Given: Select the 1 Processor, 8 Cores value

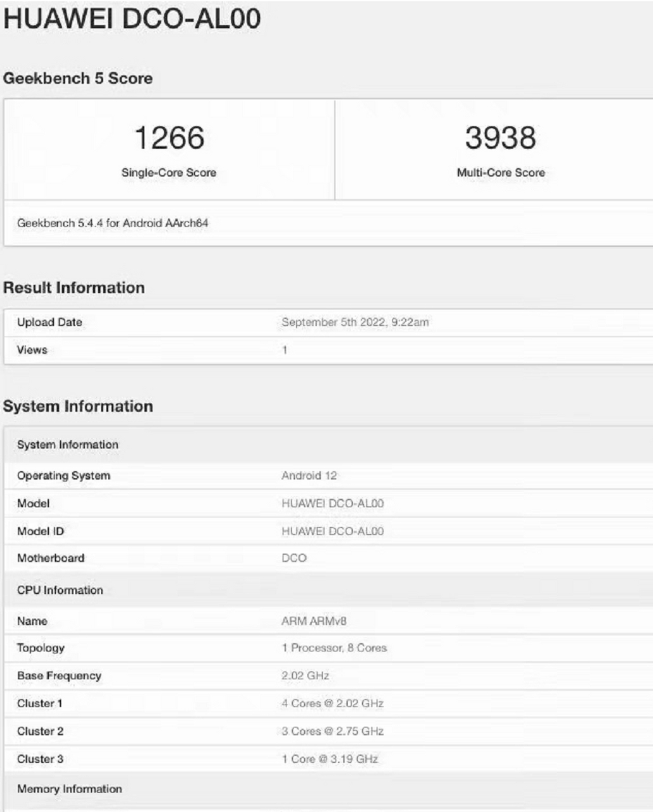Looking at the screenshot, I should coord(334,648).
